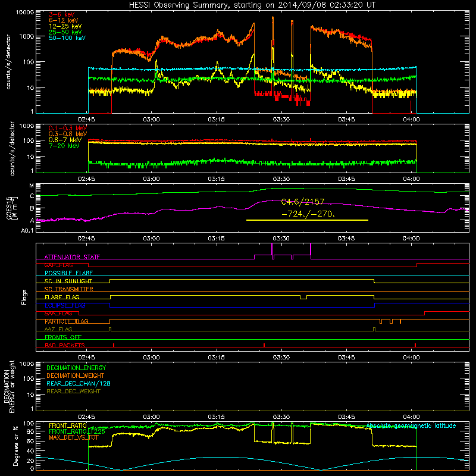
Task: Select the AAZ_FLAG label
Action: pos(58,329)
